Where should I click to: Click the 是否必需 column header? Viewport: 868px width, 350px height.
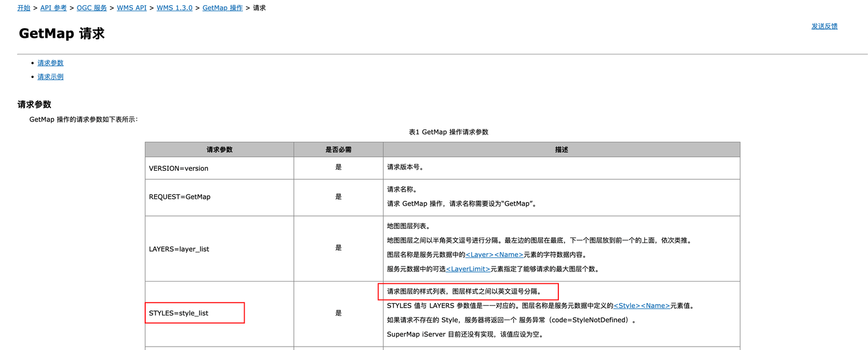338,150
